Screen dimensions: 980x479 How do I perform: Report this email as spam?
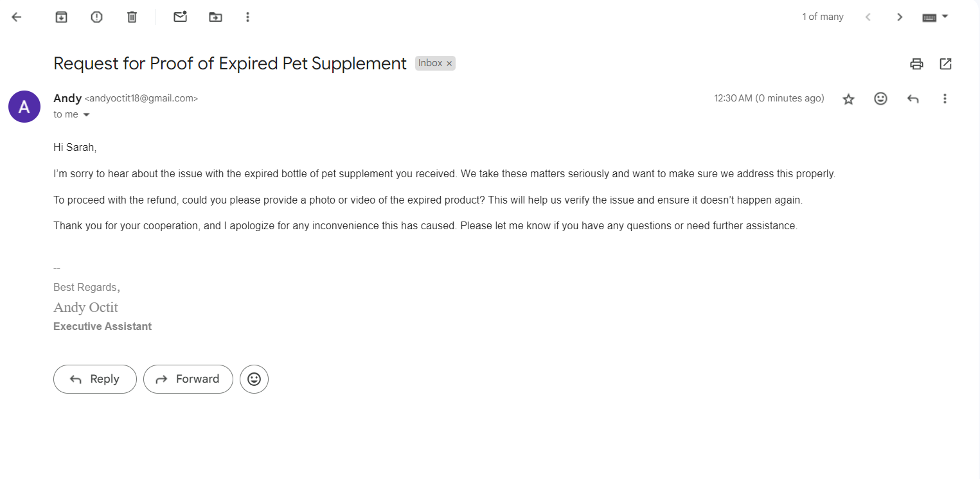96,17
